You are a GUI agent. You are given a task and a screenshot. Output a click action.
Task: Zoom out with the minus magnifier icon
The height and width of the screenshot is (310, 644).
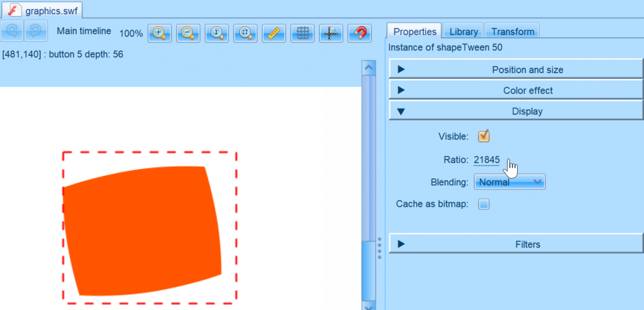[188, 33]
